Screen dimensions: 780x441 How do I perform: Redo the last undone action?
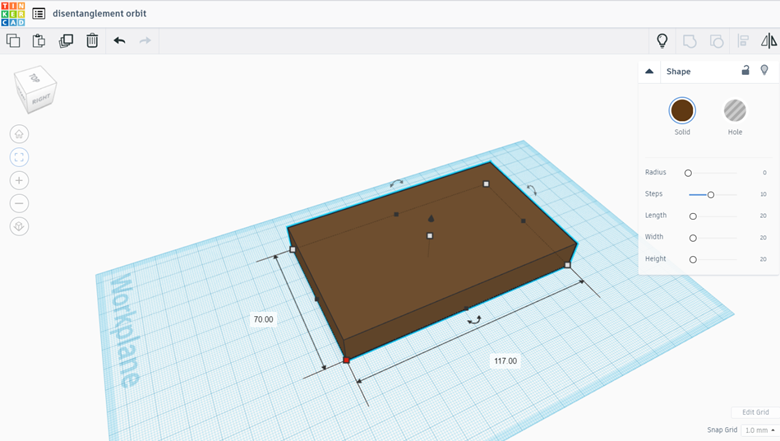[145, 41]
